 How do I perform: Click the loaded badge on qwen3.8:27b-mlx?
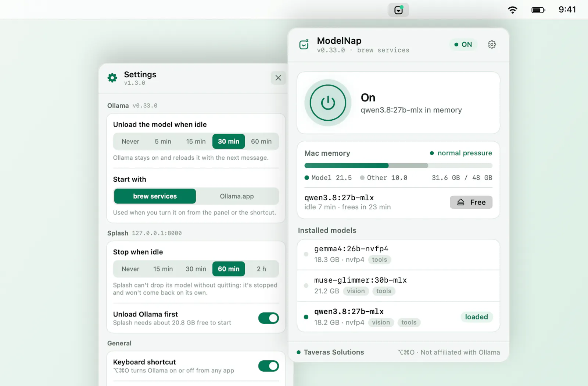pos(476,317)
